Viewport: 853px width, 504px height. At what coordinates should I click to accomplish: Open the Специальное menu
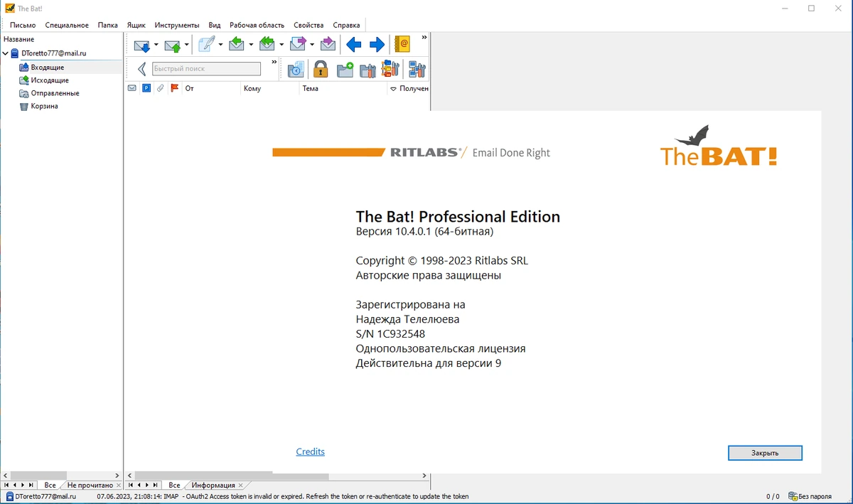click(x=67, y=25)
